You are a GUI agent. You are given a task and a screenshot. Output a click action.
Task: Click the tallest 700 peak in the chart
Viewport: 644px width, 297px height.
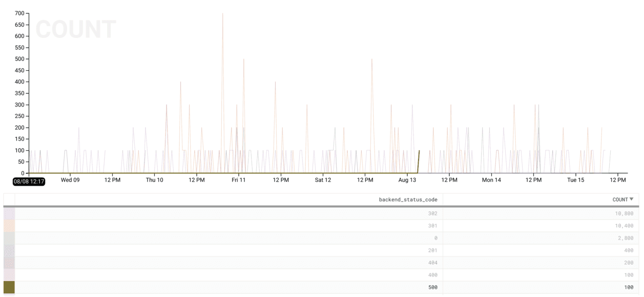[x=222, y=14]
